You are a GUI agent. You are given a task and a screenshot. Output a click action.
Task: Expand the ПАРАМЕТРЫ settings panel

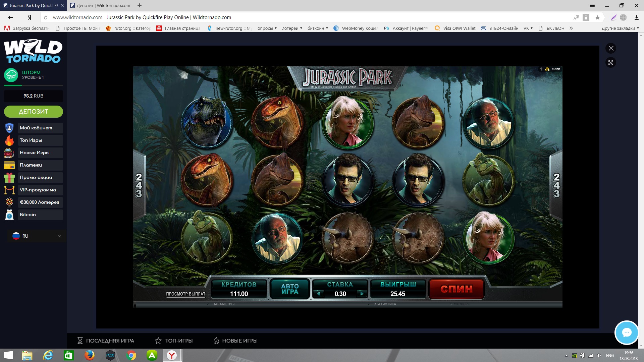tap(223, 304)
